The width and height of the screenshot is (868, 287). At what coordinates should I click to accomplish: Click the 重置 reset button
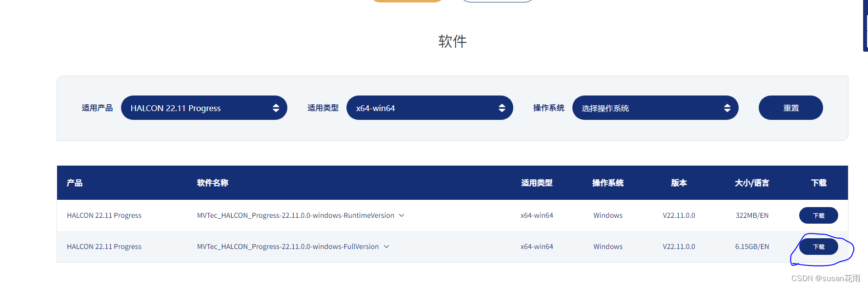(790, 108)
